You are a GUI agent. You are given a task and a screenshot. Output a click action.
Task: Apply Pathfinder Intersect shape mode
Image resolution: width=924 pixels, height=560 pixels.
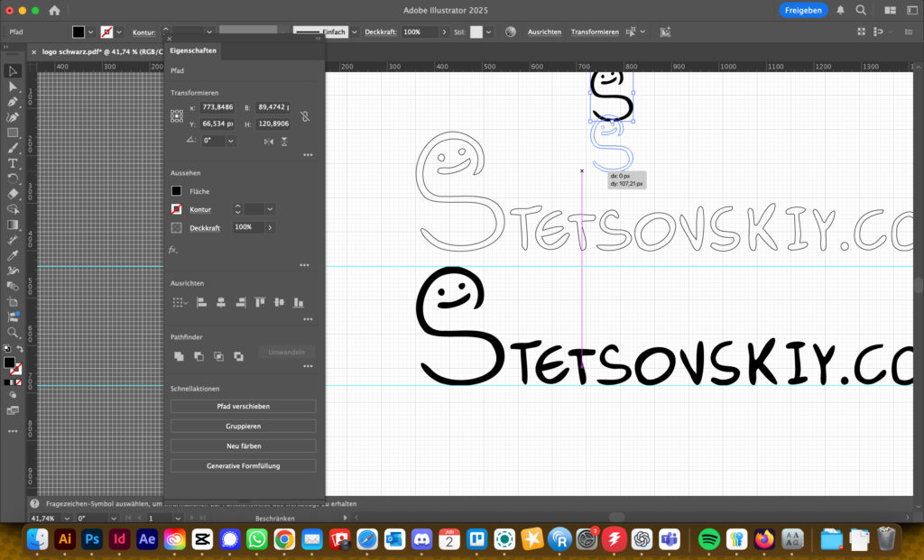tap(218, 356)
